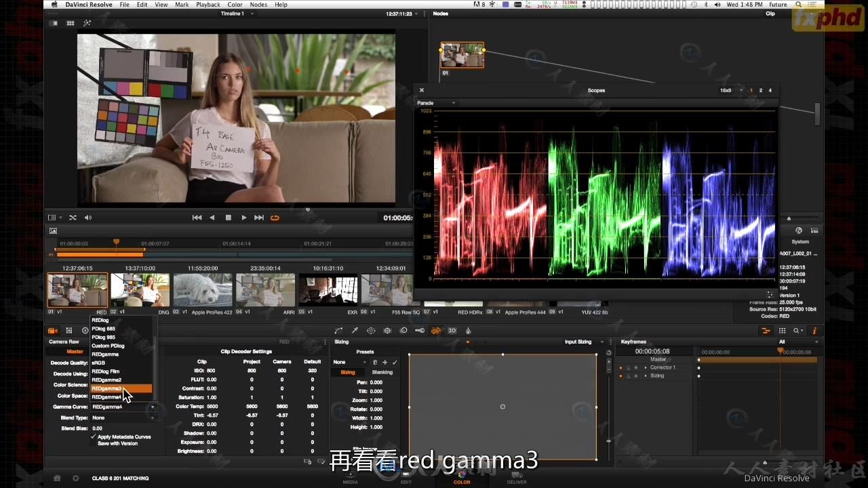Toggle Apply Metadata Curves checkbox
The image size is (868, 488).
click(x=94, y=436)
